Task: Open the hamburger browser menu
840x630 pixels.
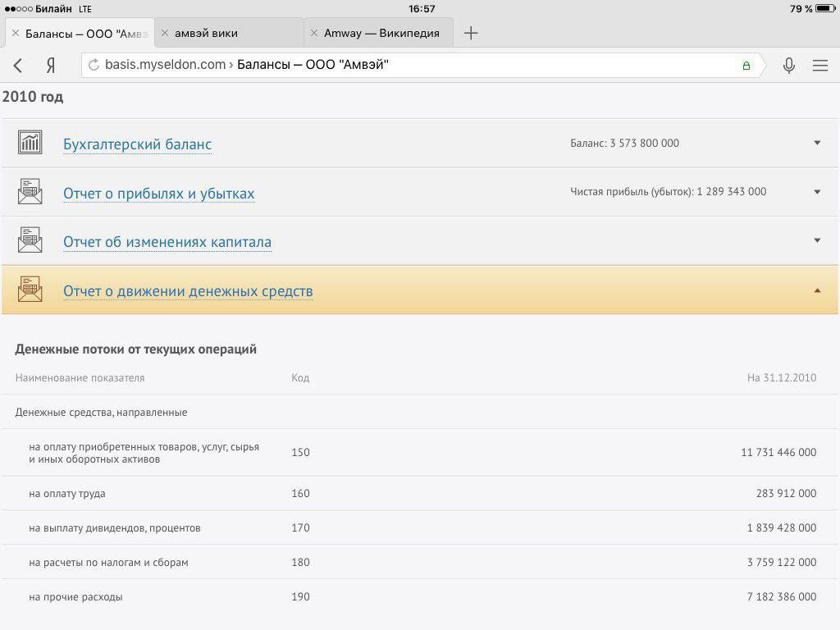Action: click(x=819, y=66)
